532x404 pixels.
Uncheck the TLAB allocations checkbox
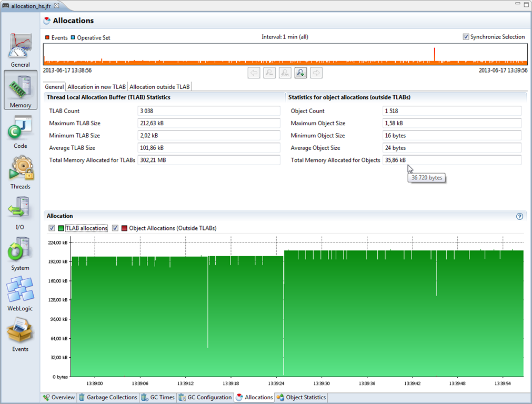pyautogui.click(x=51, y=228)
